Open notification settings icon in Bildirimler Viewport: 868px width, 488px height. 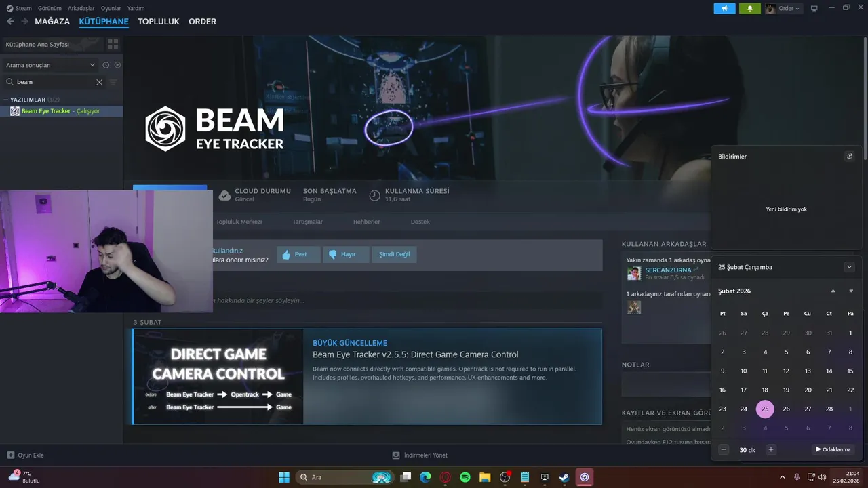coord(849,156)
